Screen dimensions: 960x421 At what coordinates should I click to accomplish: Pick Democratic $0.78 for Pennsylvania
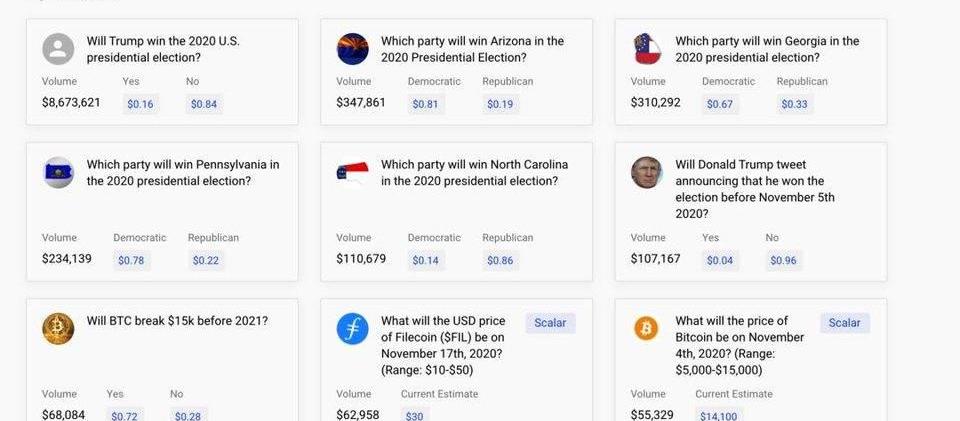(131, 261)
